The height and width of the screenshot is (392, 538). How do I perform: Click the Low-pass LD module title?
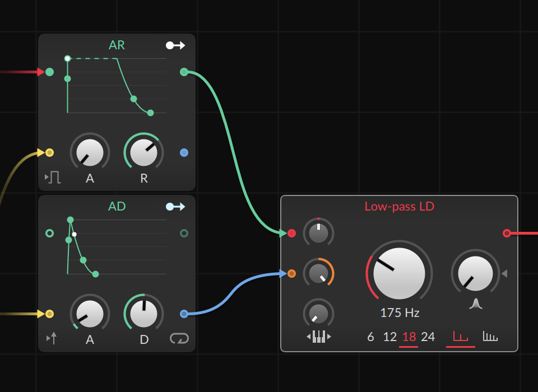(399, 206)
